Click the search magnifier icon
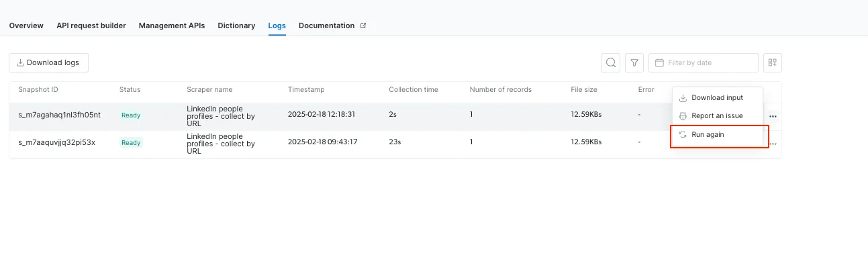 (x=611, y=62)
